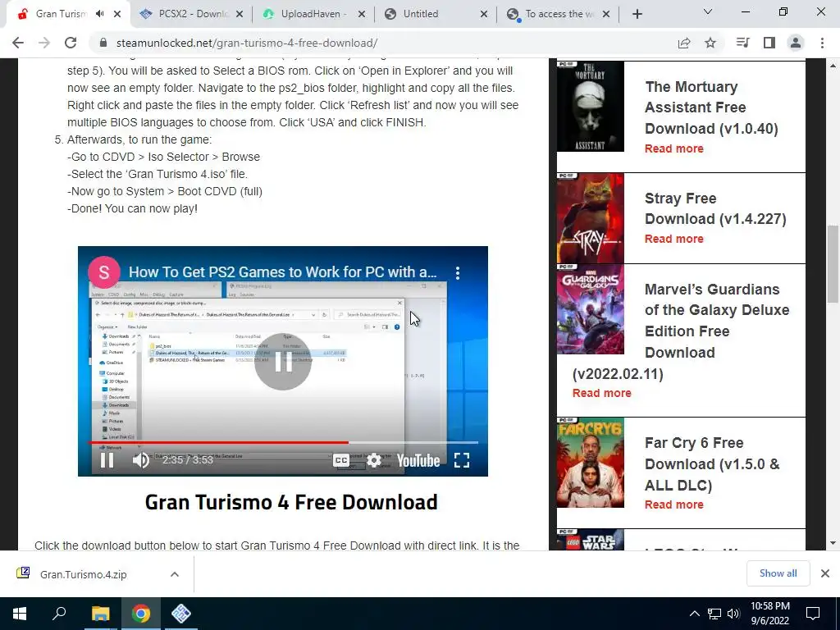The width and height of the screenshot is (840, 630).
Task: Open Chrome side panel
Action: coord(769,43)
